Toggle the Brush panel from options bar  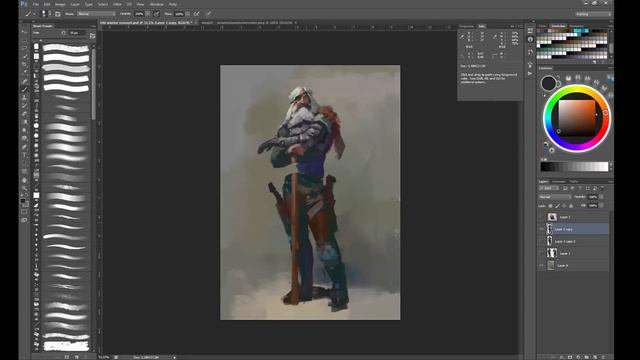click(x=58, y=14)
